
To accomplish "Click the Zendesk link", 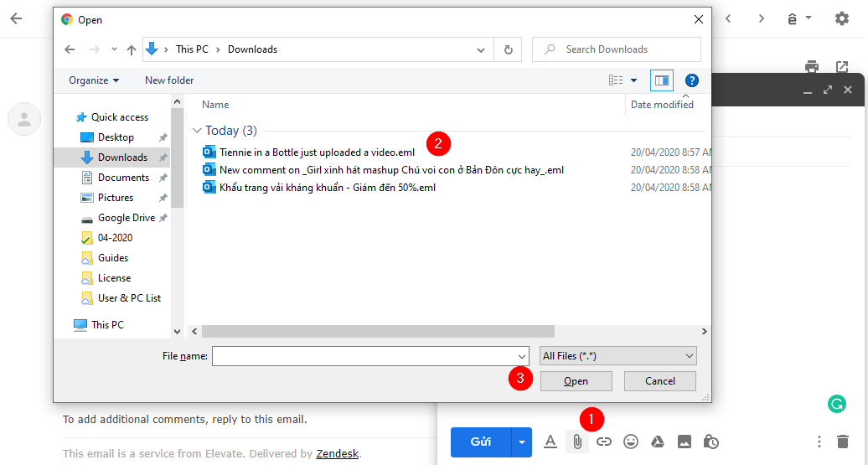I will click(x=337, y=454).
